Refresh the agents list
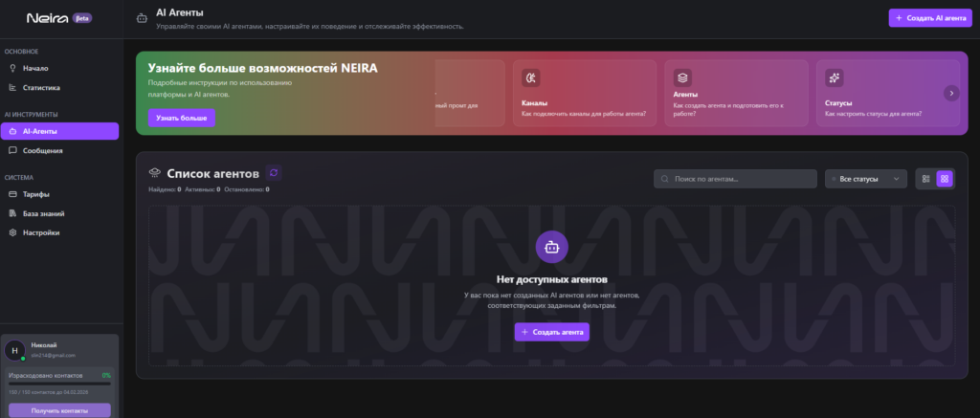The image size is (980, 418). (x=274, y=172)
